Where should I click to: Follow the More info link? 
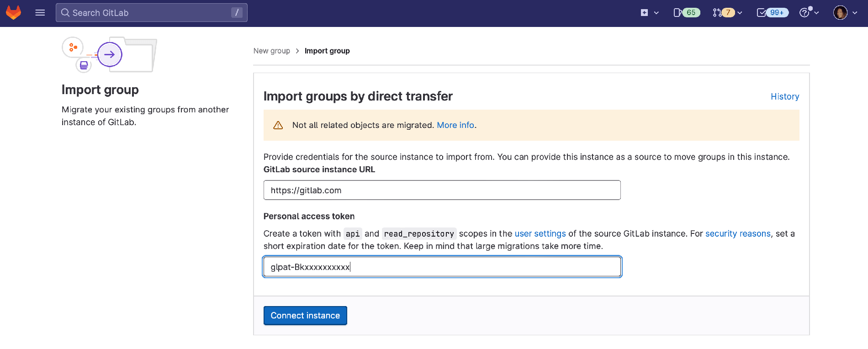pyautogui.click(x=455, y=125)
